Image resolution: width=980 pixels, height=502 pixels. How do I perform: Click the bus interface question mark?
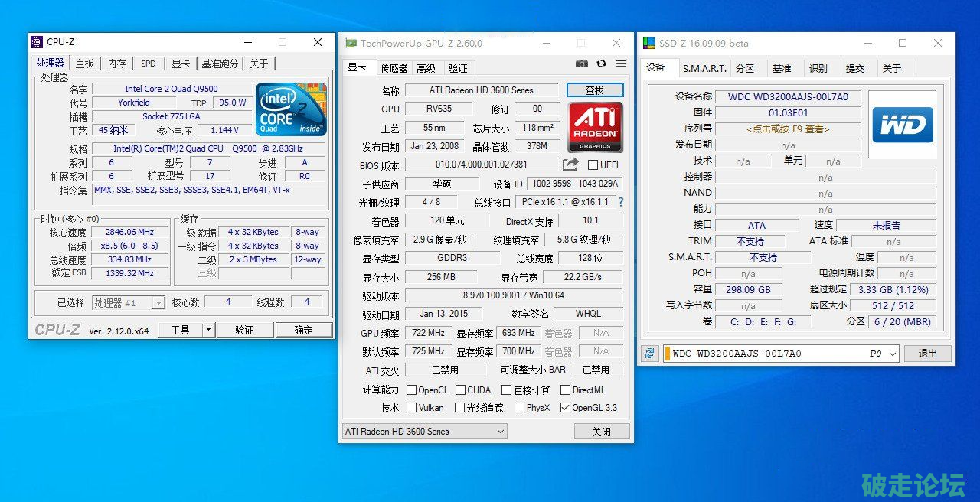click(621, 202)
